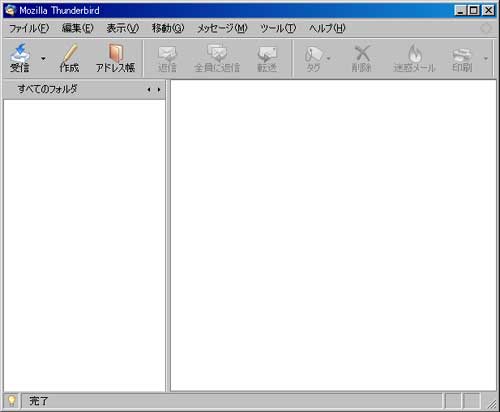Open the ファイル(F) menu
This screenshot has height=412, width=500.
(29, 28)
